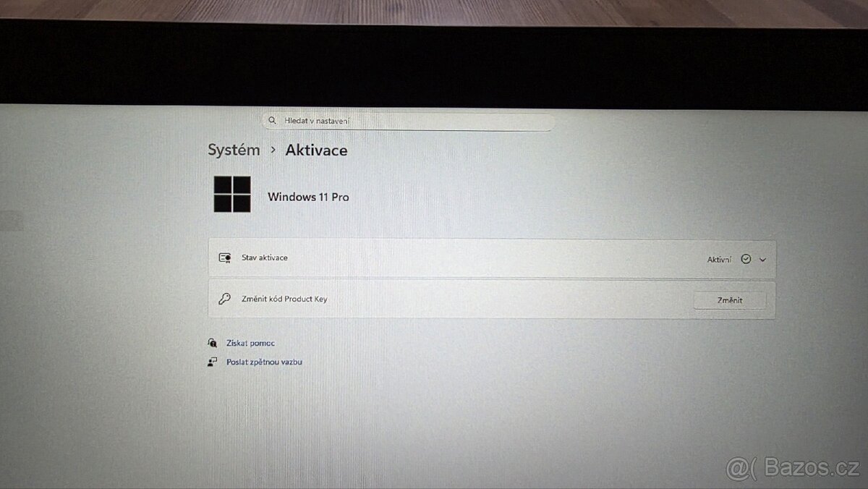Expand activation status with the chevron arrow
The image size is (868, 489).
tap(762, 259)
